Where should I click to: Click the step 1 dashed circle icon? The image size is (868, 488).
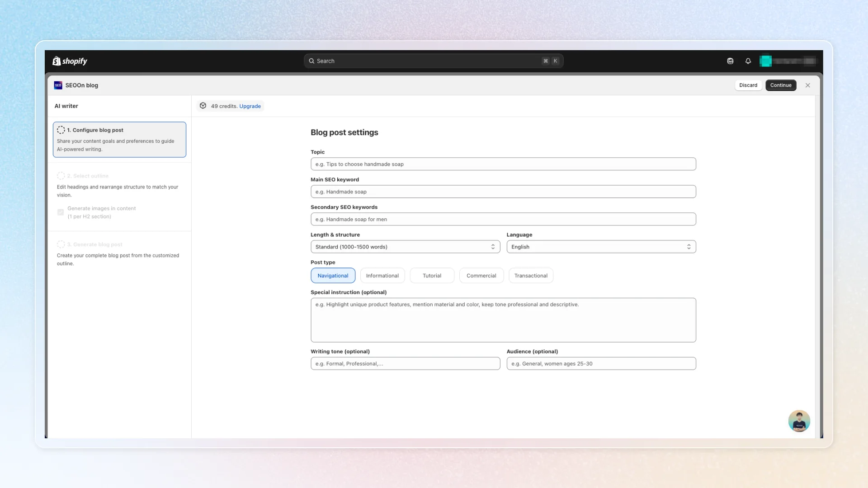[x=61, y=130]
